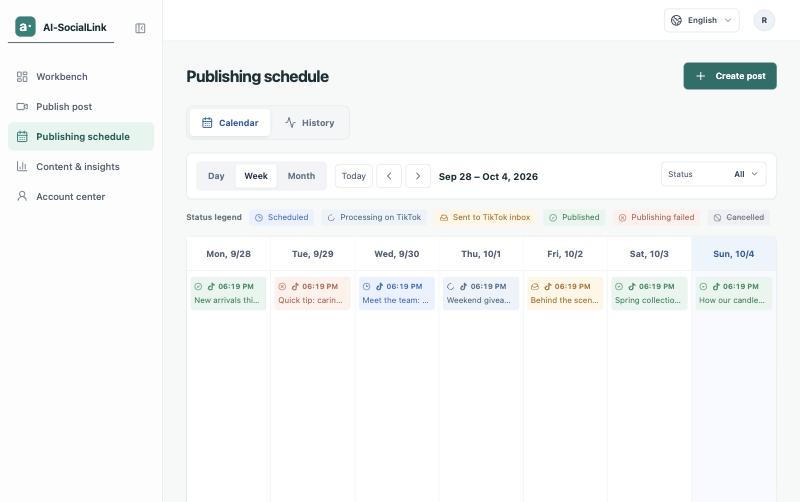
Task: Open Account center page
Action: pos(81,196)
